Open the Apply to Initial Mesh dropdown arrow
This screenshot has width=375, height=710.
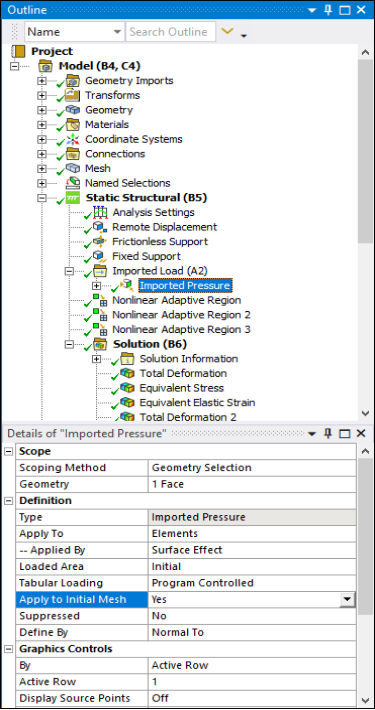pyautogui.click(x=347, y=600)
